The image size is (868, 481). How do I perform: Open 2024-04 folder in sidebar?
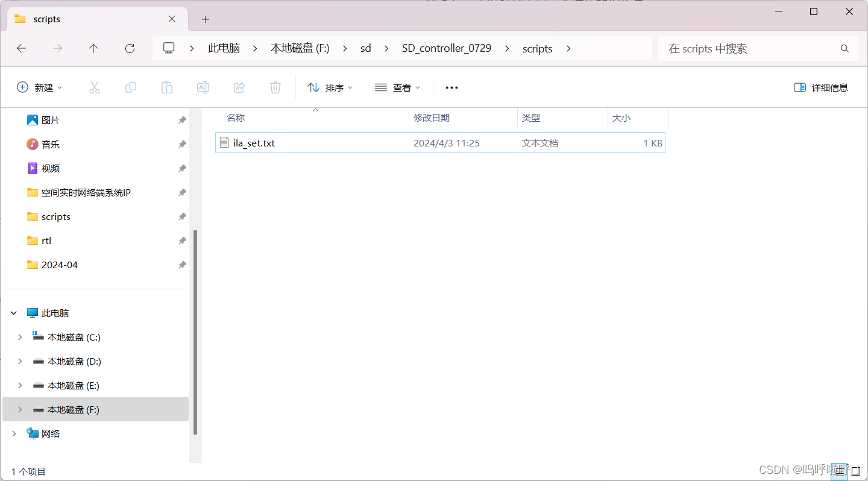click(x=60, y=265)
